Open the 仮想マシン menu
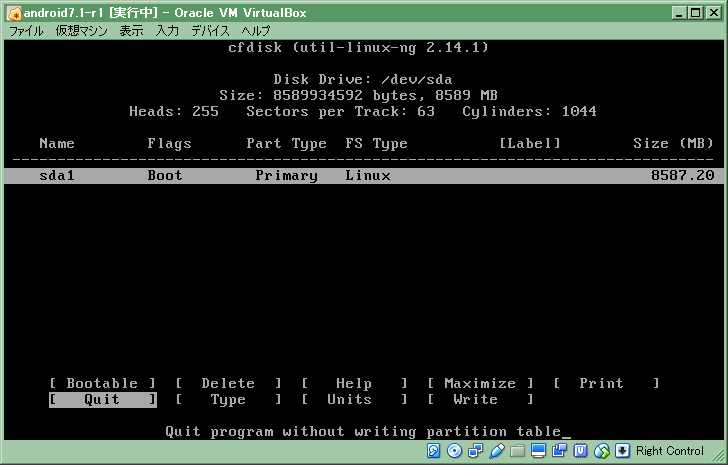Screen dimensions: 728x465 click(82, 31)
